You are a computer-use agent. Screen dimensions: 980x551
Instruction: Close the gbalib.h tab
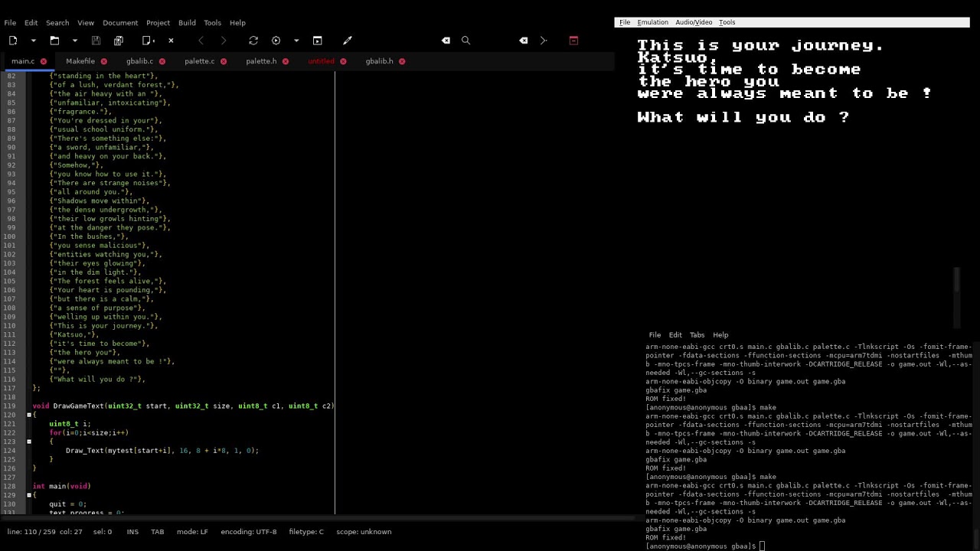coord(402,61)
